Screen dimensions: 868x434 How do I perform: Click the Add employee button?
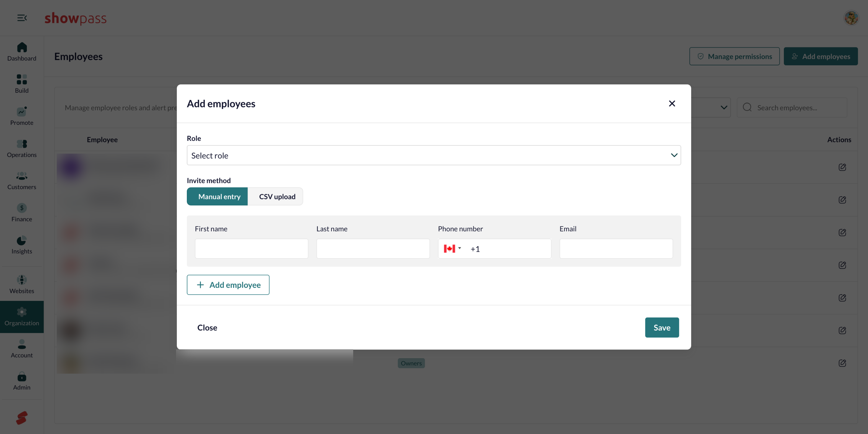(228, 285)
